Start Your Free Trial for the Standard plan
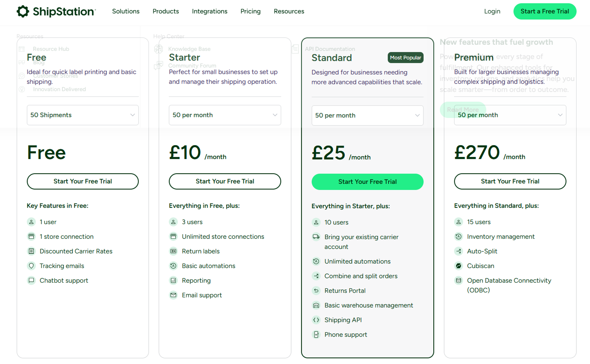The height and width of the screenshot is (364, 590). pyautogui.click(x=367, y=182)
